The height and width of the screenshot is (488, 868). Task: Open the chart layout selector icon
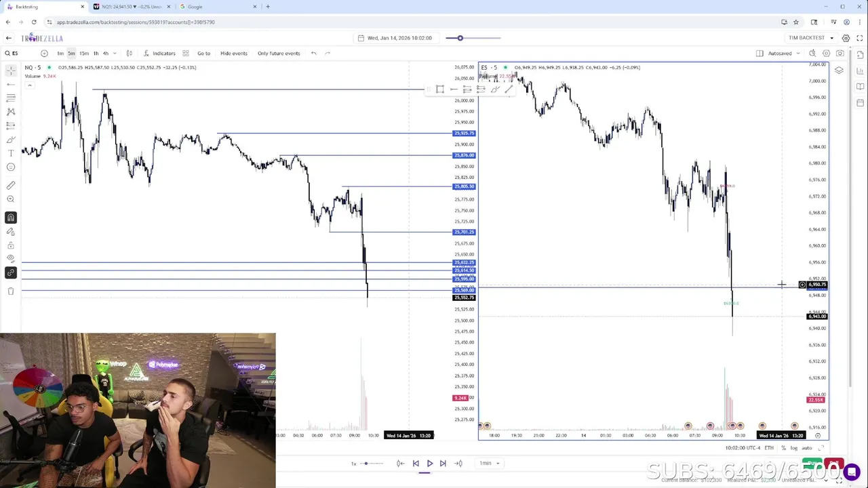coord(759,54)
